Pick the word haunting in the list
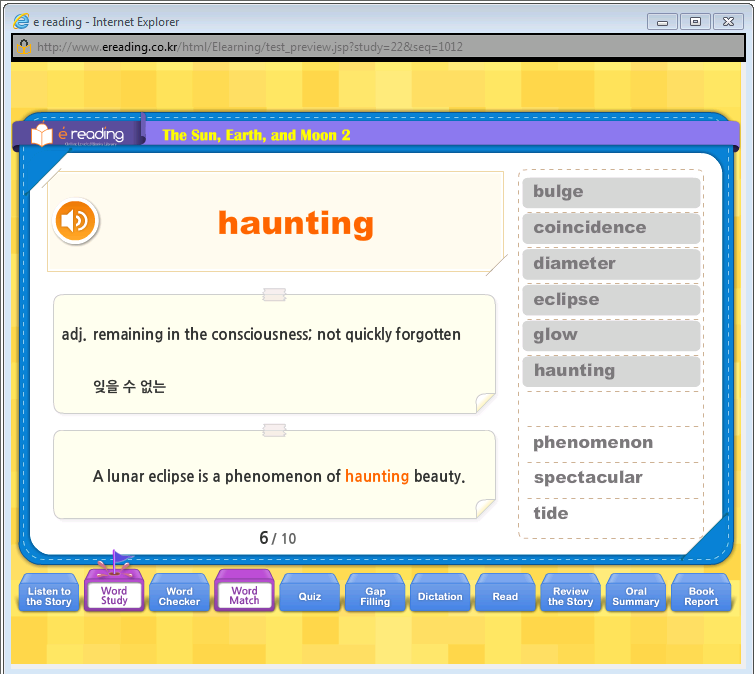Viewport: 755px width, 674px height. 611,371
